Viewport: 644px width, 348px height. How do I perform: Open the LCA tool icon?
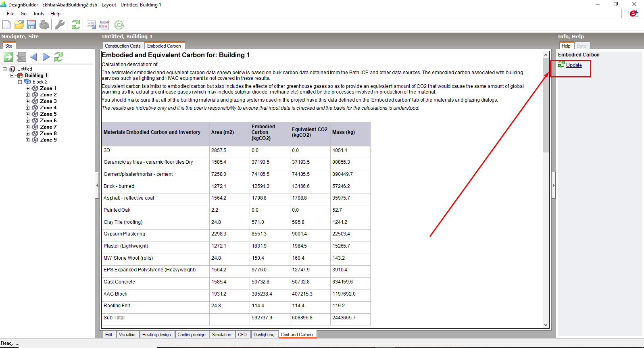(119, 25)
